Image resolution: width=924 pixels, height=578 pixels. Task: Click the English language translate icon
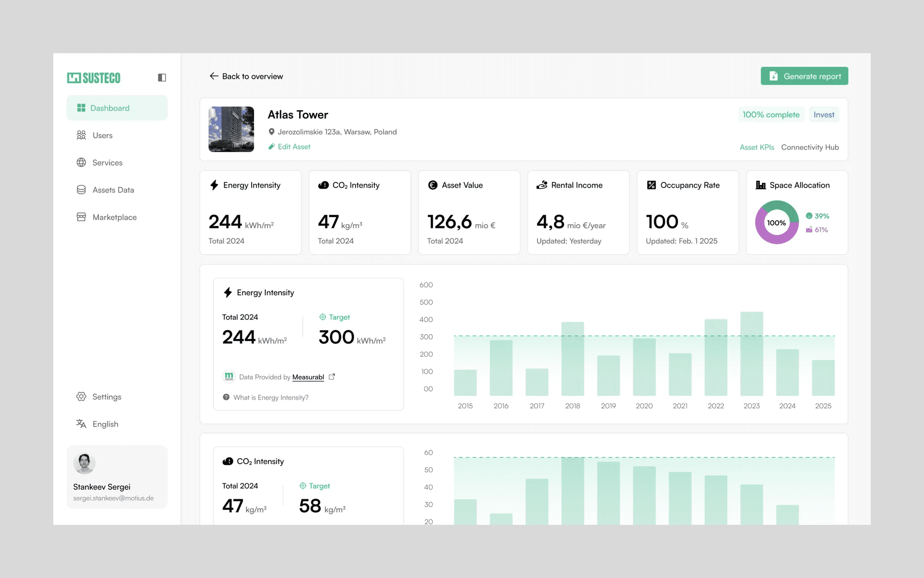pyautogui.click(x=81, y=424)
